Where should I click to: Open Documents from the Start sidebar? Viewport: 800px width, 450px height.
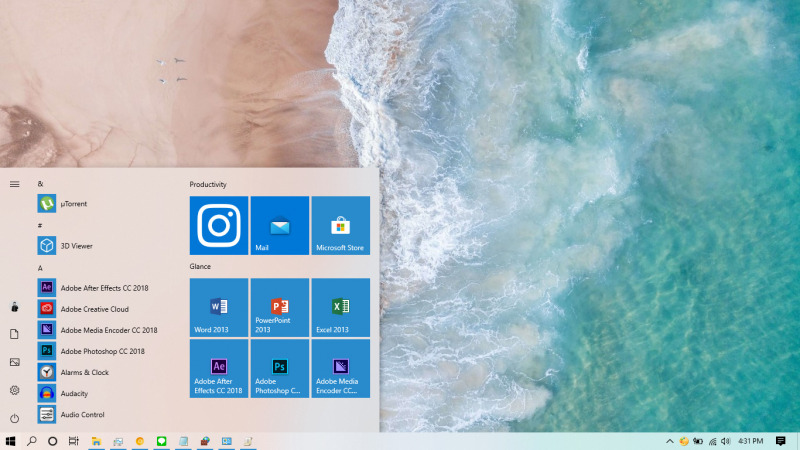[x=14, y=334]
